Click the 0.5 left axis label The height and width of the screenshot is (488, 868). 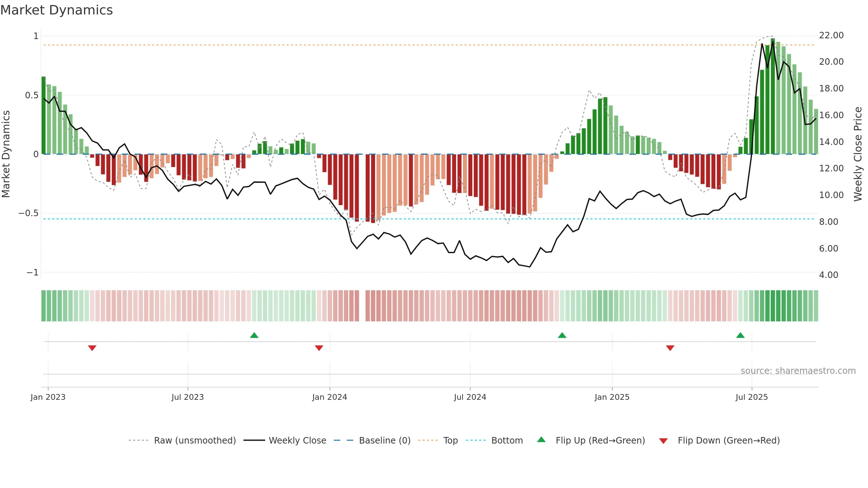click(x=32, y=95)
